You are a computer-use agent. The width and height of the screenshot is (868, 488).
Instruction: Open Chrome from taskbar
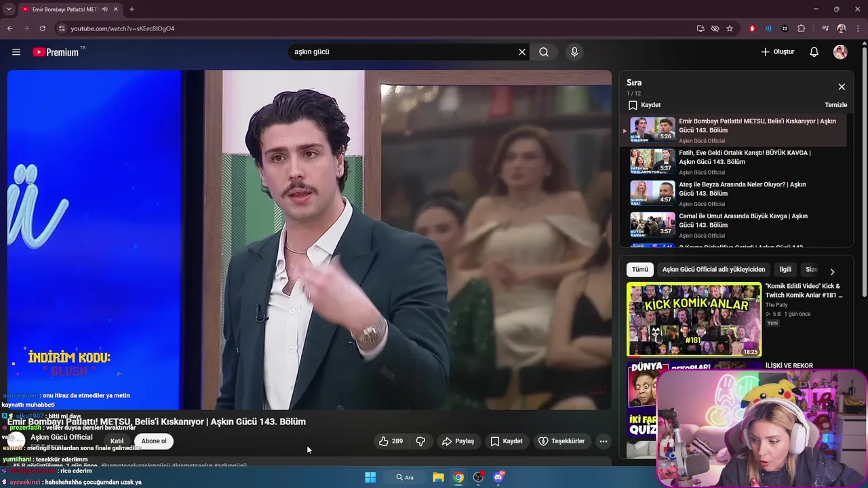tap(458, 477)
